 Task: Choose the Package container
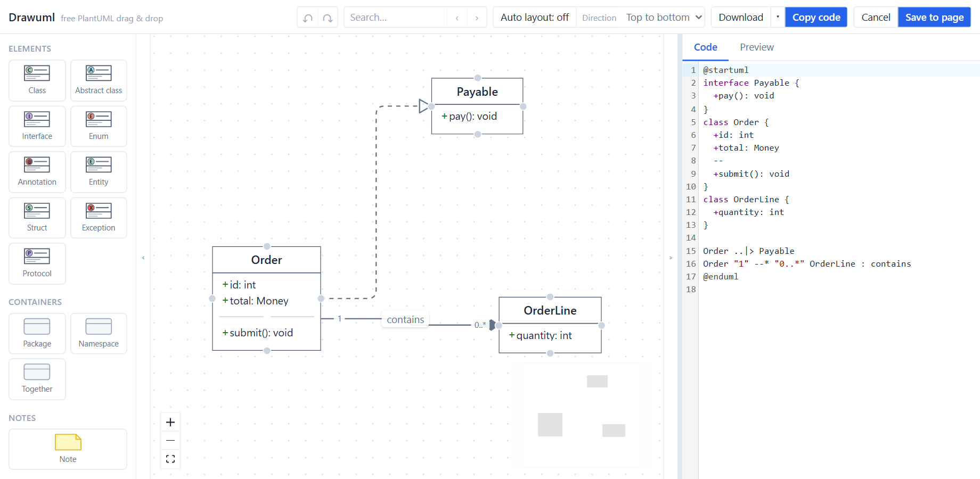click(37, 333)
